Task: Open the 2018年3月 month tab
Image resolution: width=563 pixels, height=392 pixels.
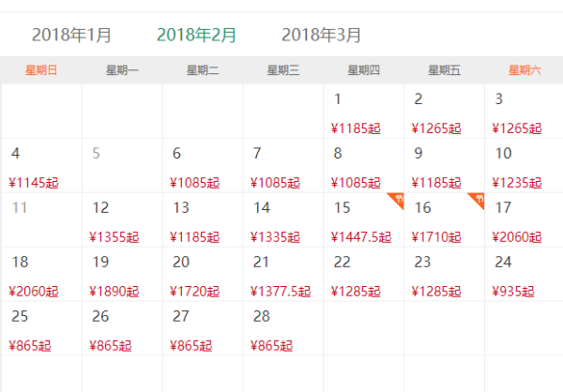Action: [321, 36]
